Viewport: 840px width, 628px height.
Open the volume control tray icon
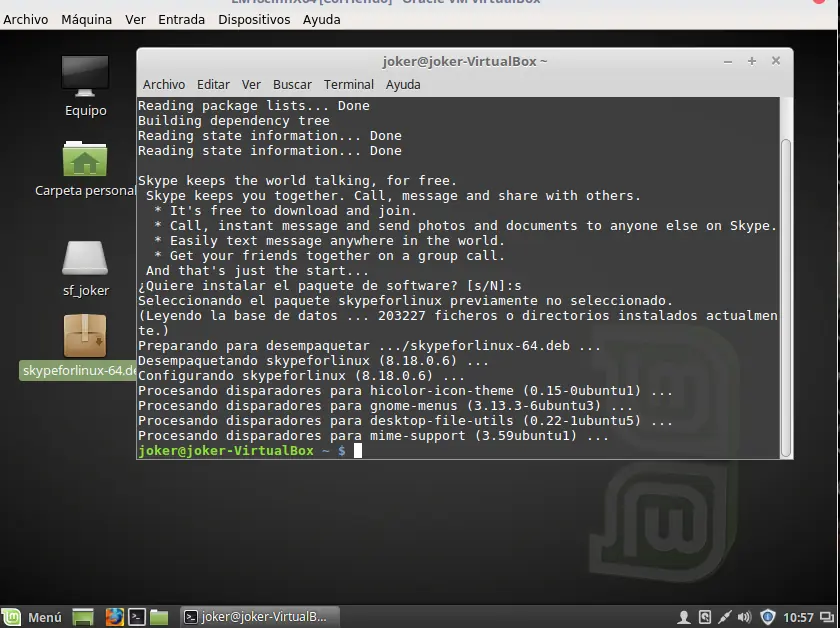745,618
